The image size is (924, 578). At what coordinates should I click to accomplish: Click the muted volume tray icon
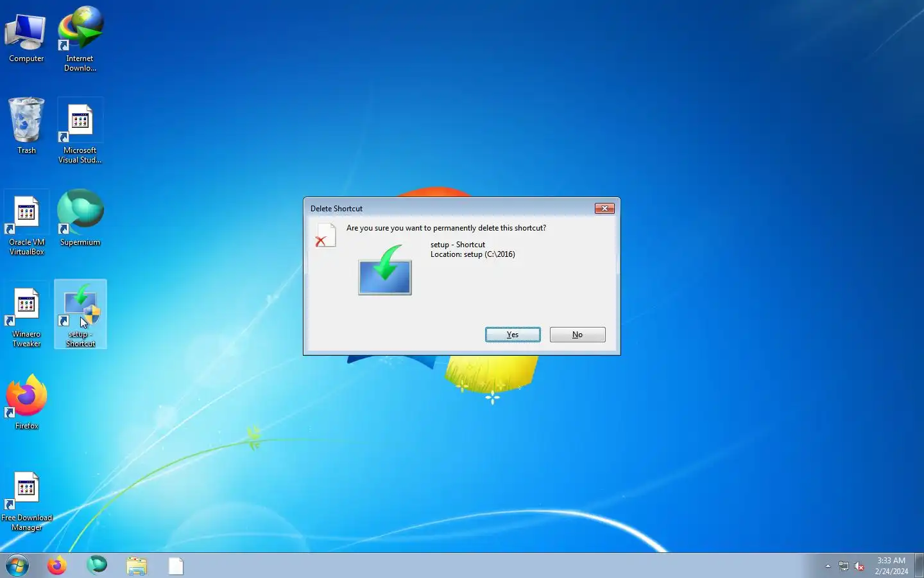click(x=860, y=566)
